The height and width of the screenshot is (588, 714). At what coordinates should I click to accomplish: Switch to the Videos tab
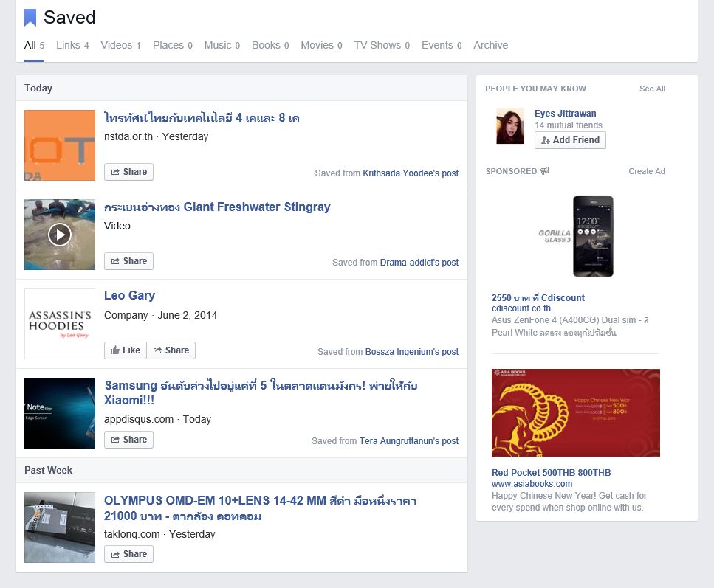pyautogui.click(x=120, y=45)
